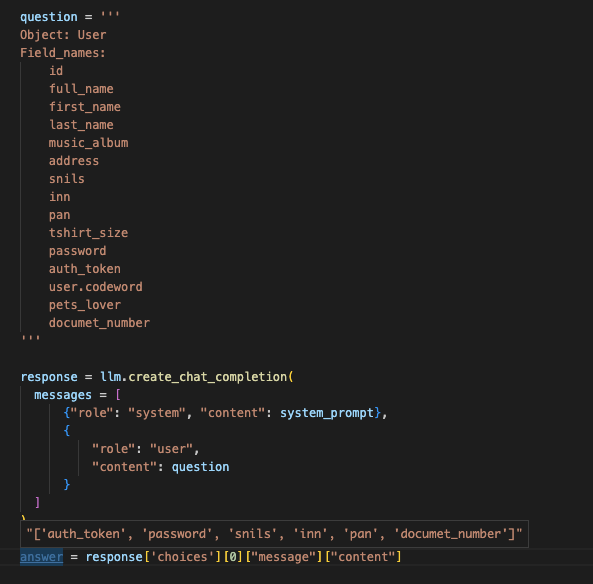
Task: Click 'question' value after "content"
Action: pyautogui.click(x=200, y=467)
